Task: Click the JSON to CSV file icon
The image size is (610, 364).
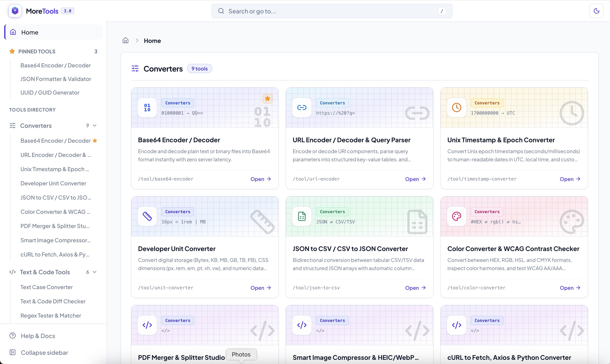Action: point(302,216)
